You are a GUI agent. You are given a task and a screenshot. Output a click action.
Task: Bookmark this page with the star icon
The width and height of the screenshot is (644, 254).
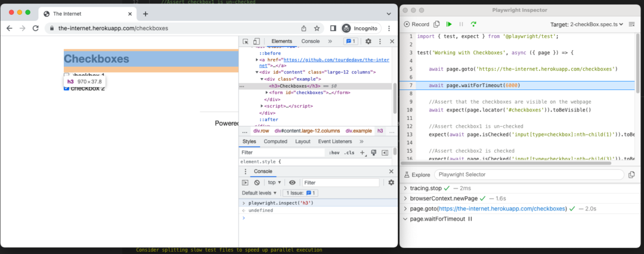(x=317, y=28)
